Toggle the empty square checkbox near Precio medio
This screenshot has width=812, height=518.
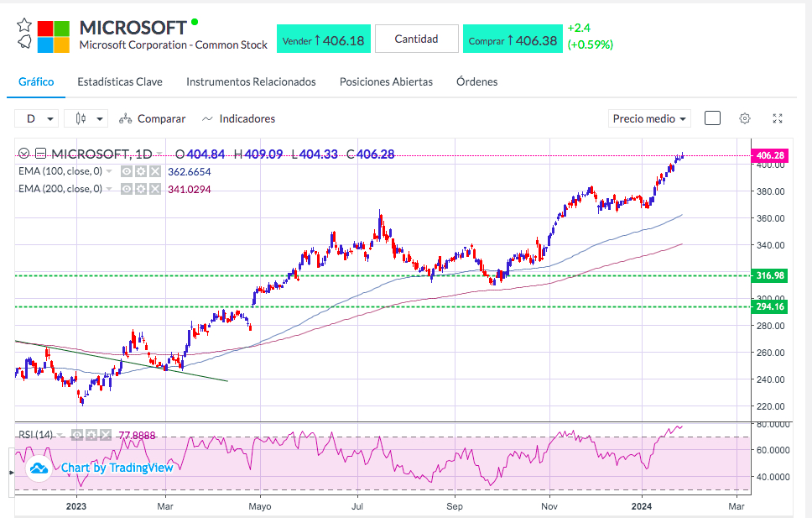pyautogui.click(x=712, y=118)
